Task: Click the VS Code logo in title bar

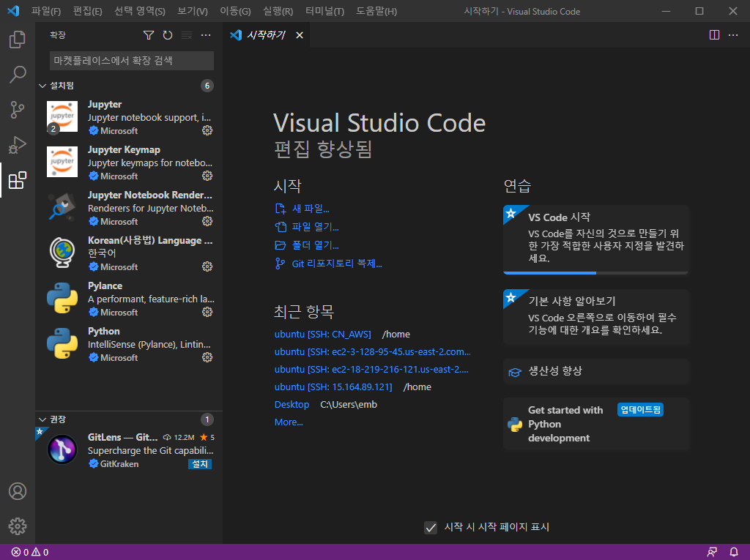Action: (x=13, y=11)
